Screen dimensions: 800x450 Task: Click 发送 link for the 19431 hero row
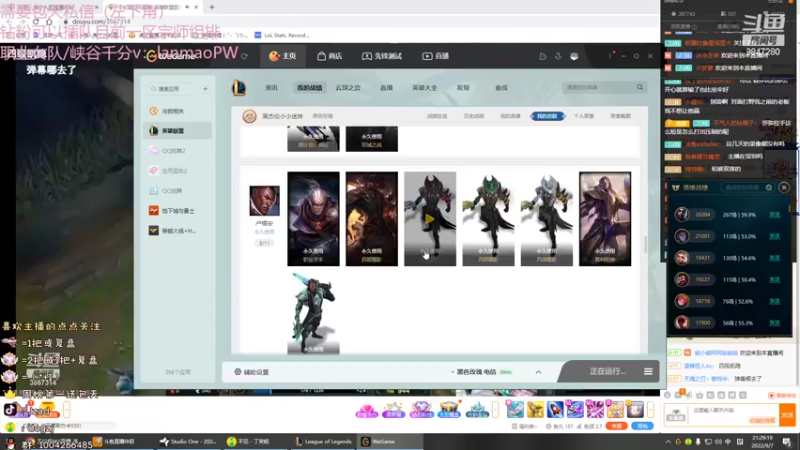coord(774,258)
